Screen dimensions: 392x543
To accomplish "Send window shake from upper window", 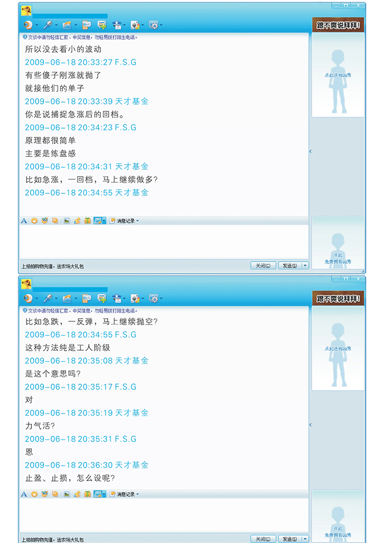I will pos(55,221).
